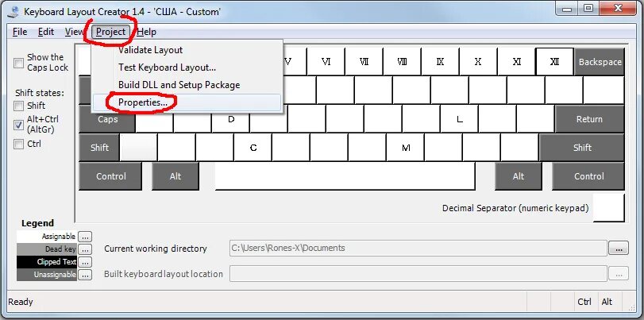Click the Current working directory path field

coord(418,248)
